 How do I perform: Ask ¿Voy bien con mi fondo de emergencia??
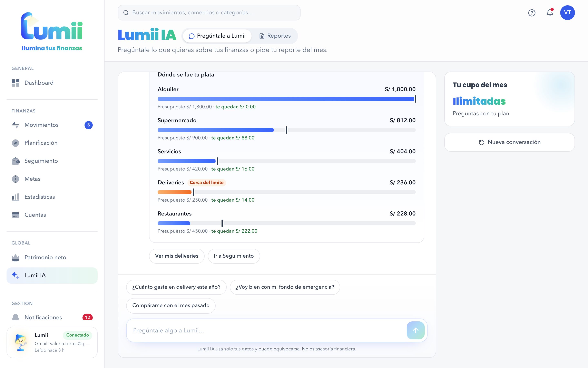click(285, 287)
